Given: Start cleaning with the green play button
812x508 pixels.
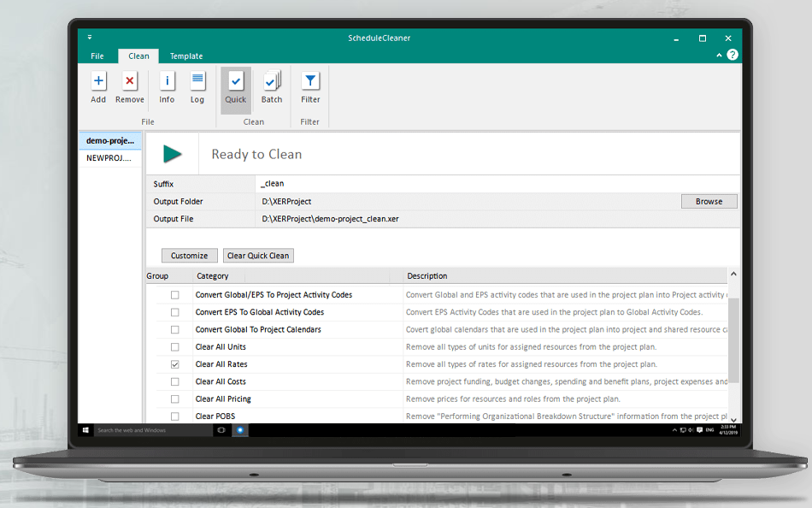Looking at the screenshot, I should click(172, 154).
